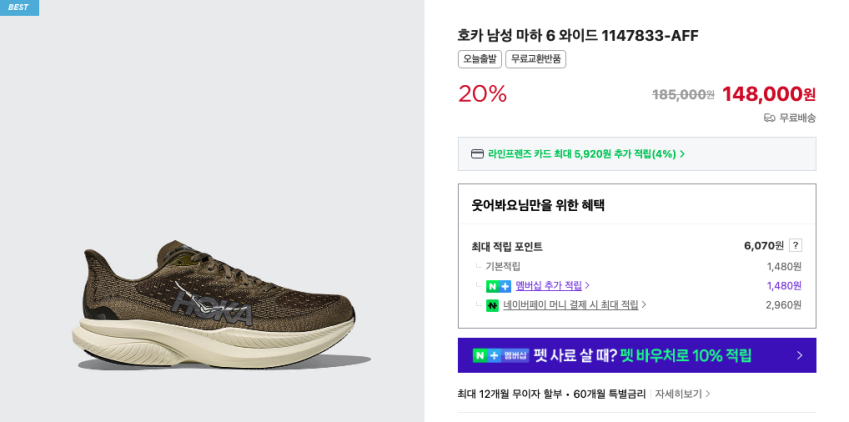Click the N+ membership icon beside 멤버십 추가 적립
The width and height of the screenshot is (849, 422).
498,286
